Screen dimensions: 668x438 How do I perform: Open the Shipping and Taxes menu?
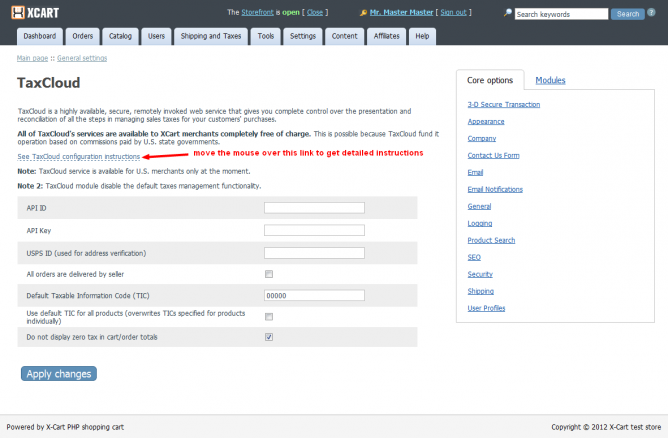pyautogui.click(x=210, y=36)
